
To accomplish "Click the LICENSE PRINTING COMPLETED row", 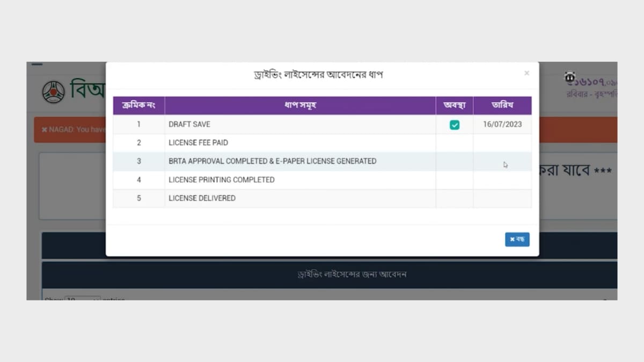I will [x=268, y=180].
